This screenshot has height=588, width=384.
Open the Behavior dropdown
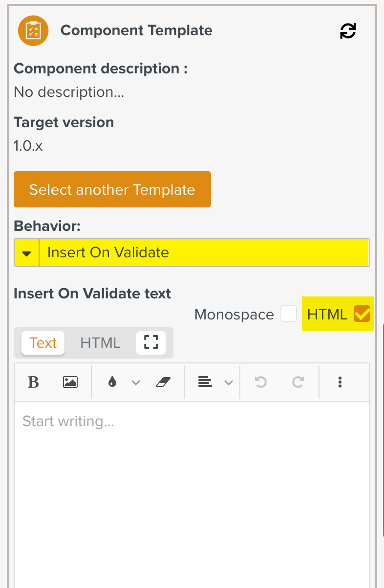26,252
